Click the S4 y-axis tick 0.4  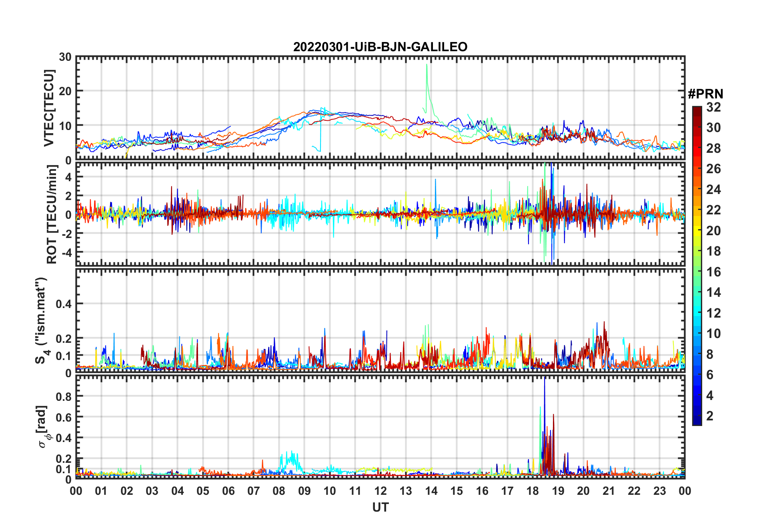64,304
